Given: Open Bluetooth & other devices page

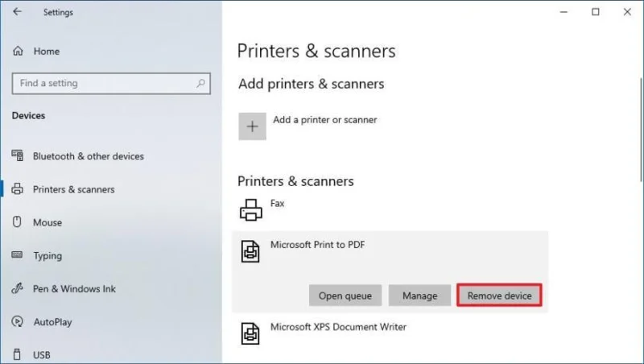Looking at the screenshot, I should (89, 156).
